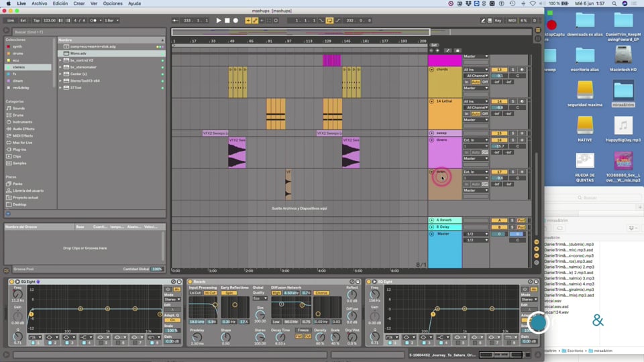Stop playback with the Stop button
The width and height of the screenshot is (644, 362).
click(227, 20)
